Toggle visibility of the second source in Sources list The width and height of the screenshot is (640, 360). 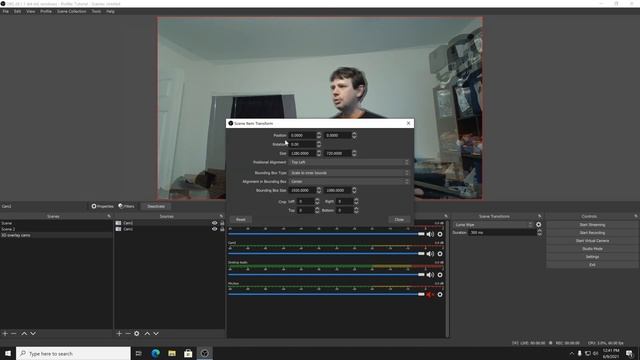click(x=214, y=229)
